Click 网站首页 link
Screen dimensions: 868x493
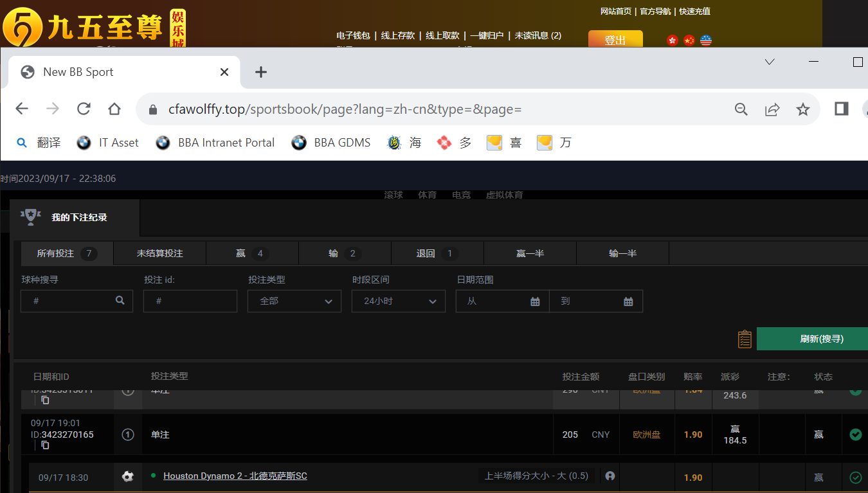point(616,11)
